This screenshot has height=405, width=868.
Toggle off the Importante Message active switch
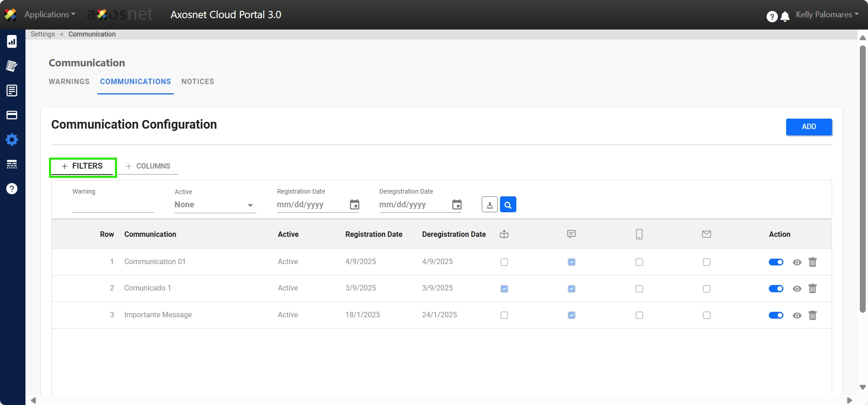click(x=776, y=315)
